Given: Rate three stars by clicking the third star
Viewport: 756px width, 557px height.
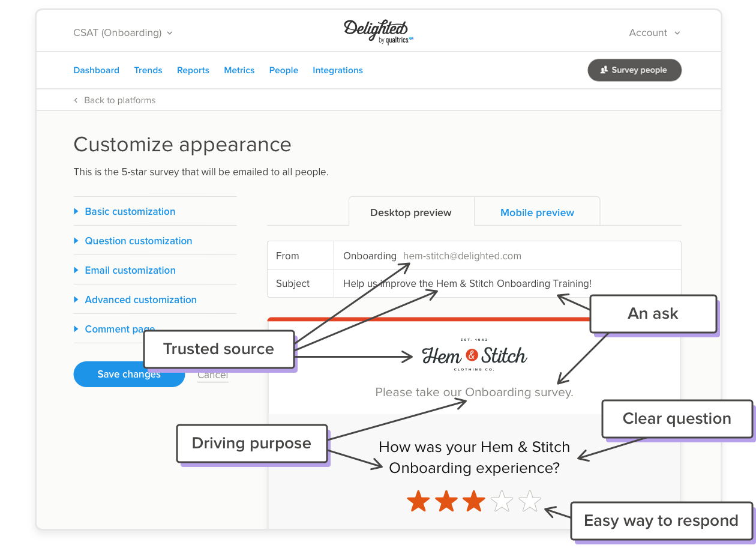Looking at the screenshot, I should (x=474, y=501).
